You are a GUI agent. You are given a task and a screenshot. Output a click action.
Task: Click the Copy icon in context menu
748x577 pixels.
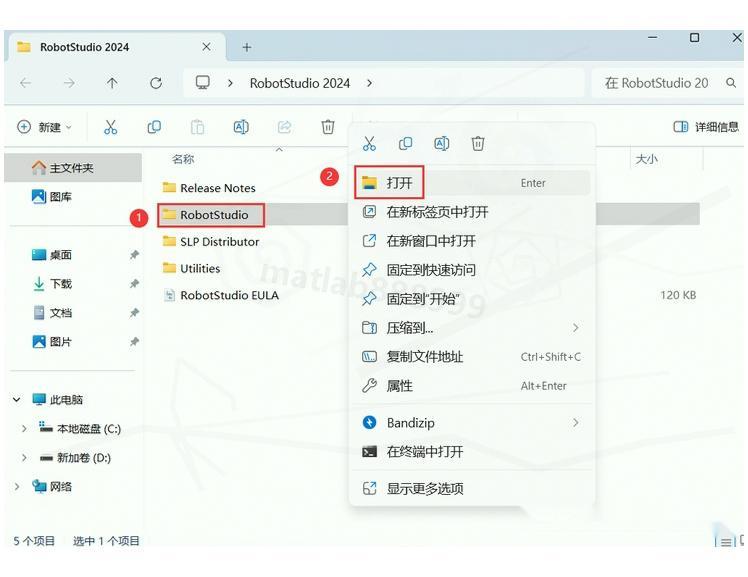pyautogui.click(x=405, y=144)
